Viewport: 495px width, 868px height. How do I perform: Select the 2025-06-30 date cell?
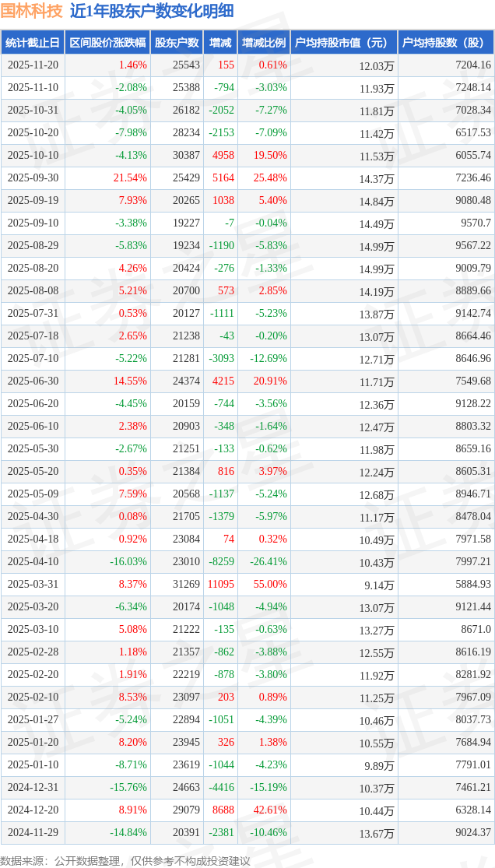(33, 381)
